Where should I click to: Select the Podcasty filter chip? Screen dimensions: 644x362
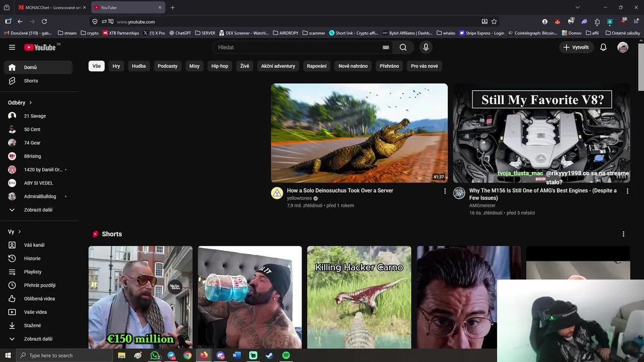168,66
